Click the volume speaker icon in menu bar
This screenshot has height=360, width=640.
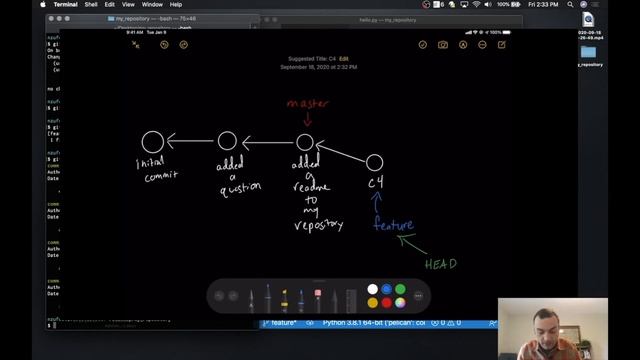coord(488,4)
